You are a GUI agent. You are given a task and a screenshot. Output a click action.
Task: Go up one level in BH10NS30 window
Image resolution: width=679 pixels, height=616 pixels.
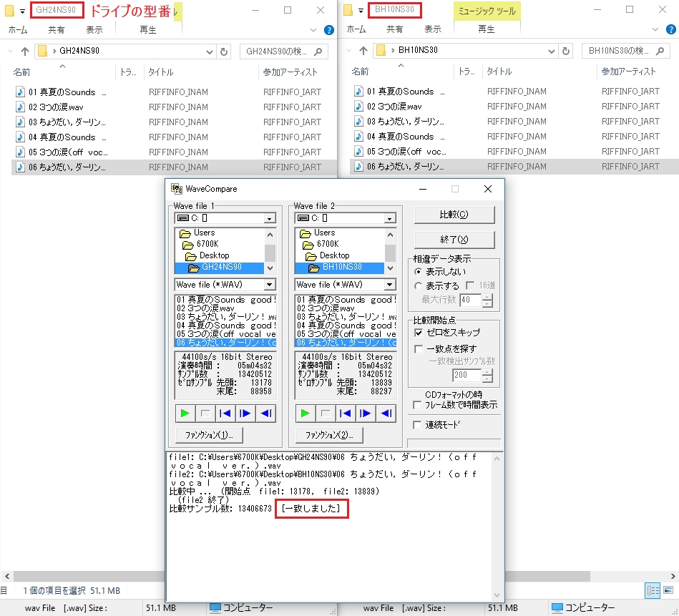pos(363,51)
